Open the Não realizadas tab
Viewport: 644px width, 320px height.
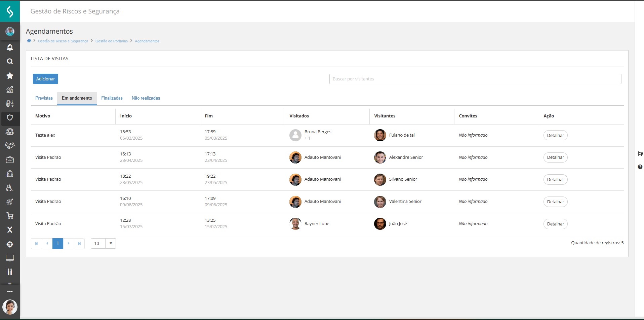[146, 98]
